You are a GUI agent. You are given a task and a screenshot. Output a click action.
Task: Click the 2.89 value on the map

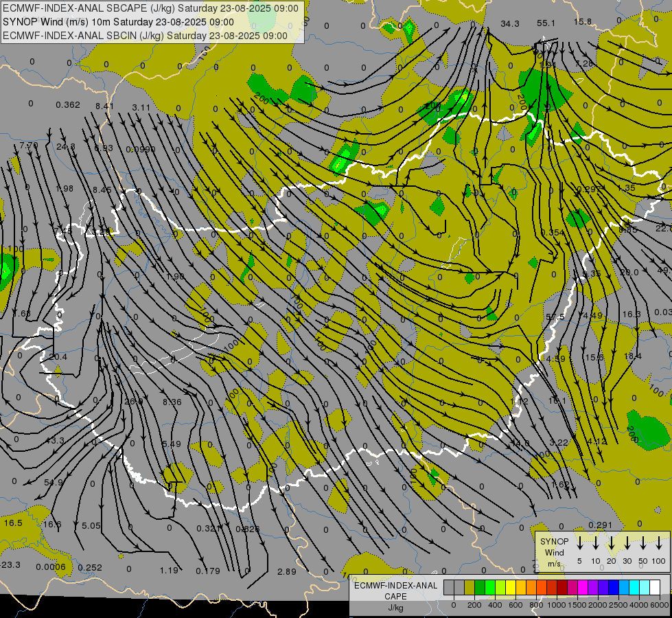point(287,571)
